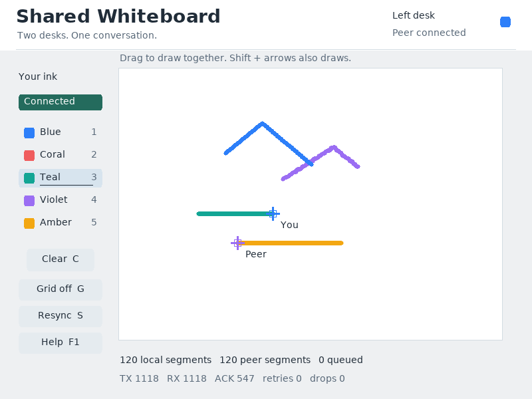Click the Connected status badge

(61, 102)
